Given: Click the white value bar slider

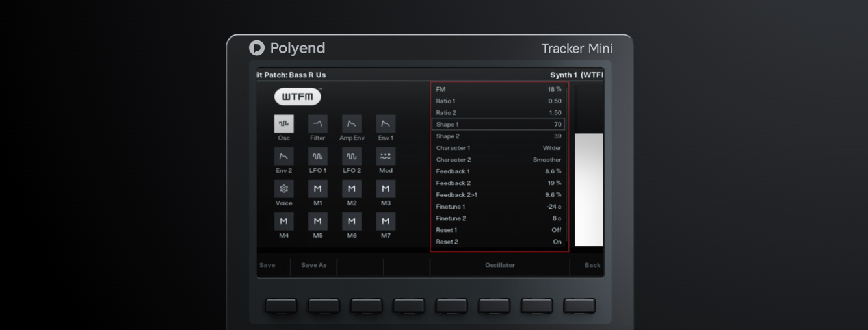Looking at the screenshot, I should click(x=589, y=190).
